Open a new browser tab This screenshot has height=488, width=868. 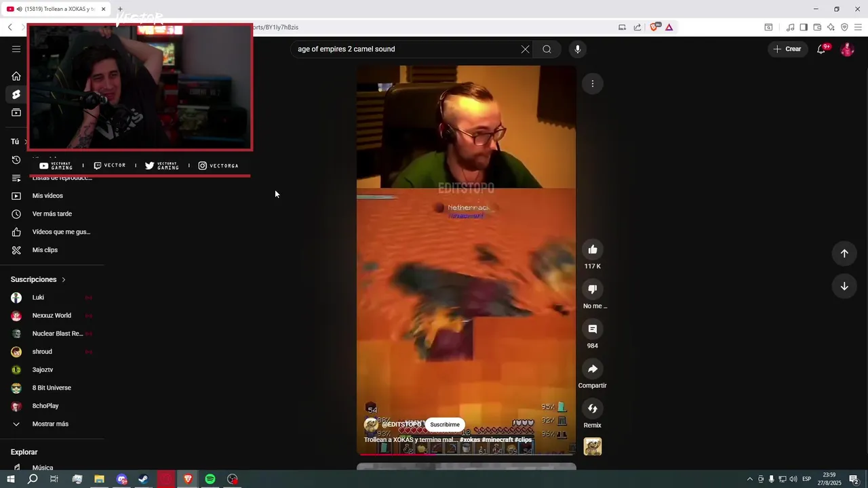point(120,9)
